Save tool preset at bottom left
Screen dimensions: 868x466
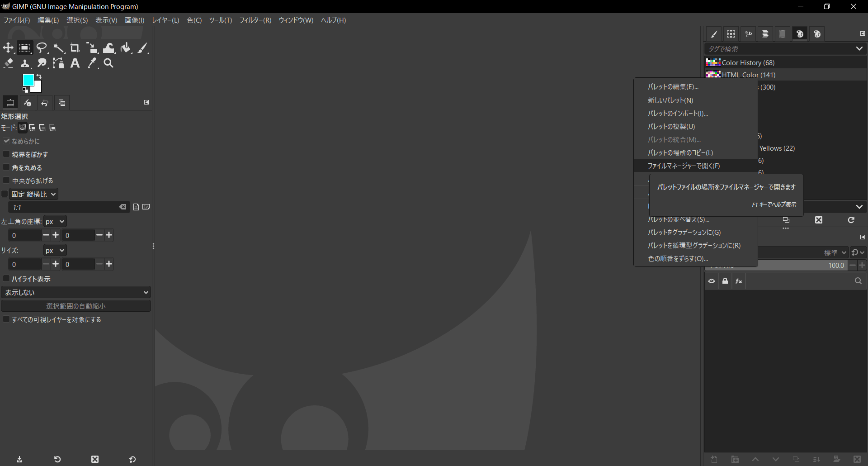[19, 459]
